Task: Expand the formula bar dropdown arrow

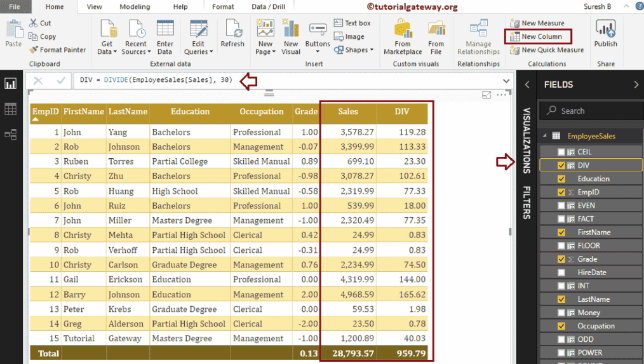Action: coord(506,81)
